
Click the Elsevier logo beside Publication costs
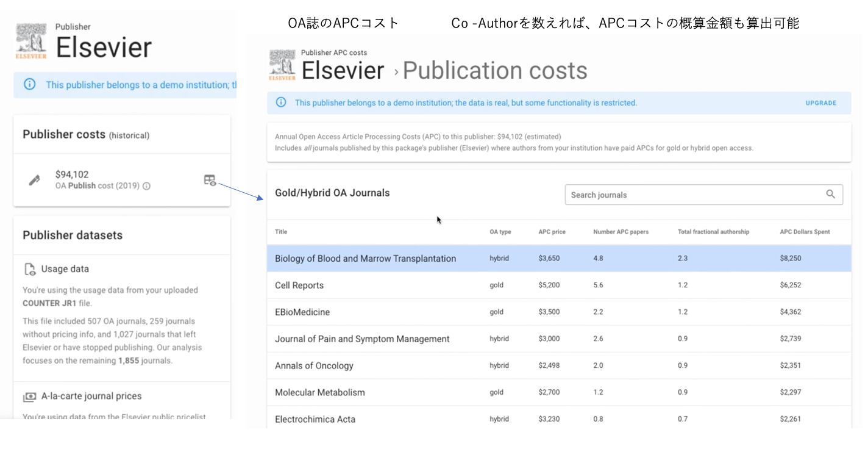click(x=282, y=65)
